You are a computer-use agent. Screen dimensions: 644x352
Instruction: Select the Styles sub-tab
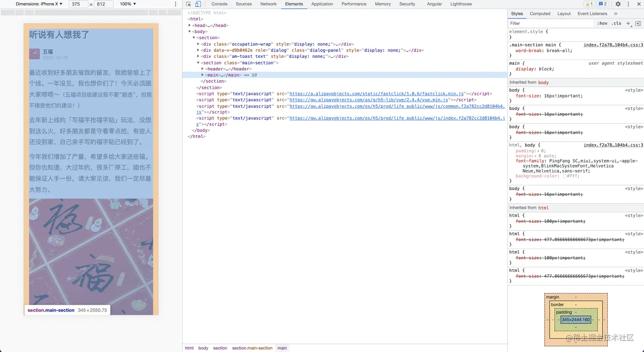(517, 14)
